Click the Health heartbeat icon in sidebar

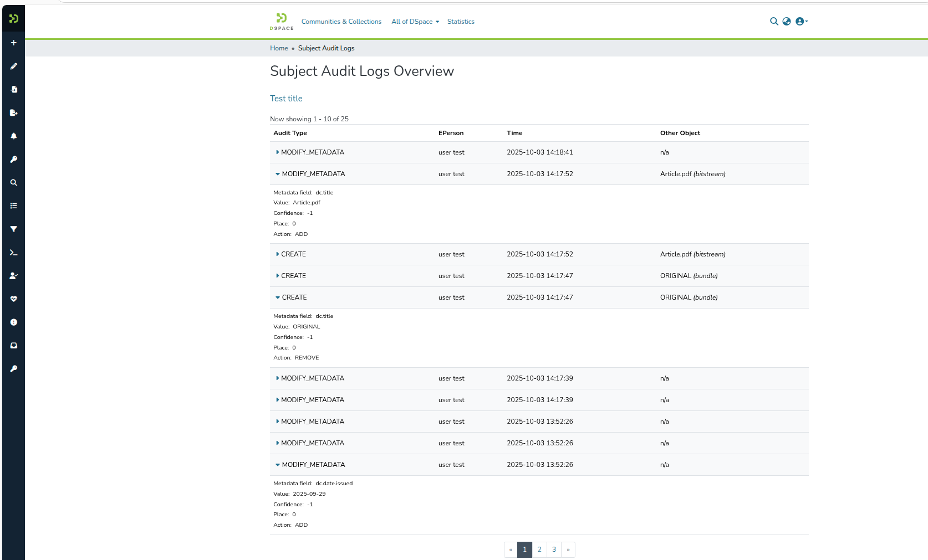click(x=14, y=299)
